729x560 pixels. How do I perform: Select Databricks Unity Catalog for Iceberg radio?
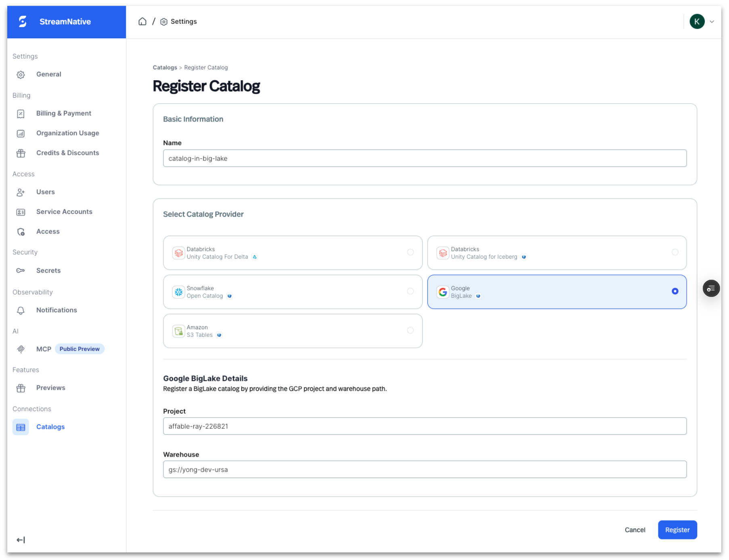point(675,252)
